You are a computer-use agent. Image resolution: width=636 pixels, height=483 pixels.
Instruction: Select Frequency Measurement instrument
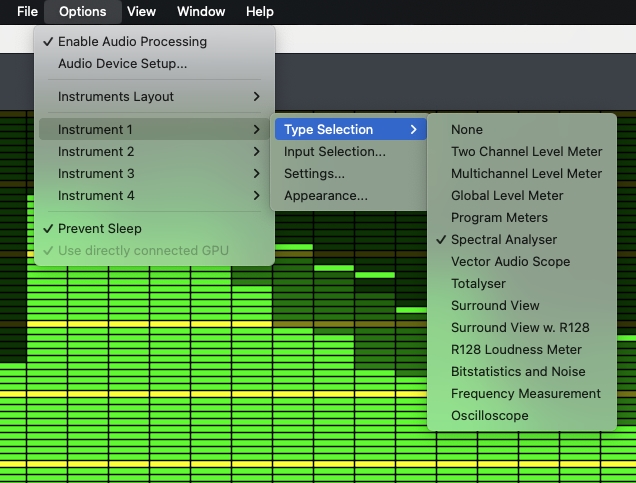[522, 393]
